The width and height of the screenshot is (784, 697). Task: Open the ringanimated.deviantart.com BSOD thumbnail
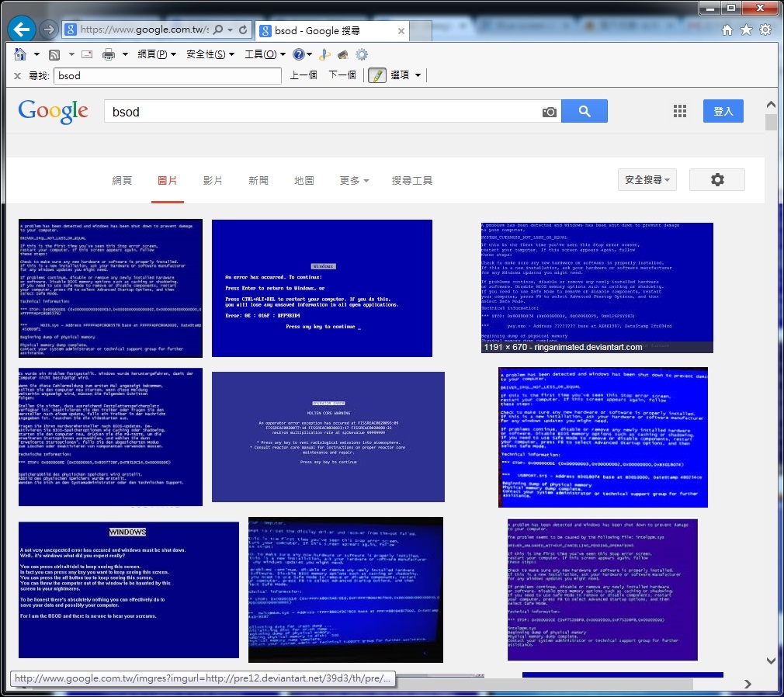click(597, 288)
